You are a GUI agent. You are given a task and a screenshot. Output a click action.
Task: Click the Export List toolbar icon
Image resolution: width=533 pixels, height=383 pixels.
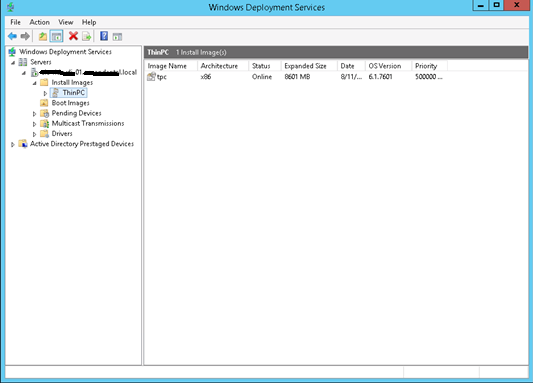click(x=87, y=36)
